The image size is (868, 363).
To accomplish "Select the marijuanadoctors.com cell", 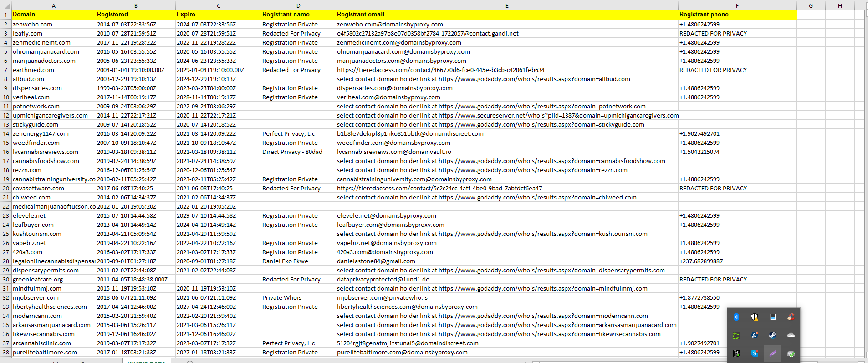I will coord(54,61).
